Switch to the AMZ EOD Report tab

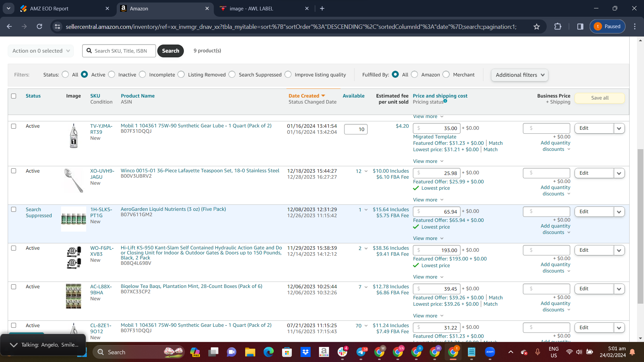pyautogui.click(x=64, y=8)
